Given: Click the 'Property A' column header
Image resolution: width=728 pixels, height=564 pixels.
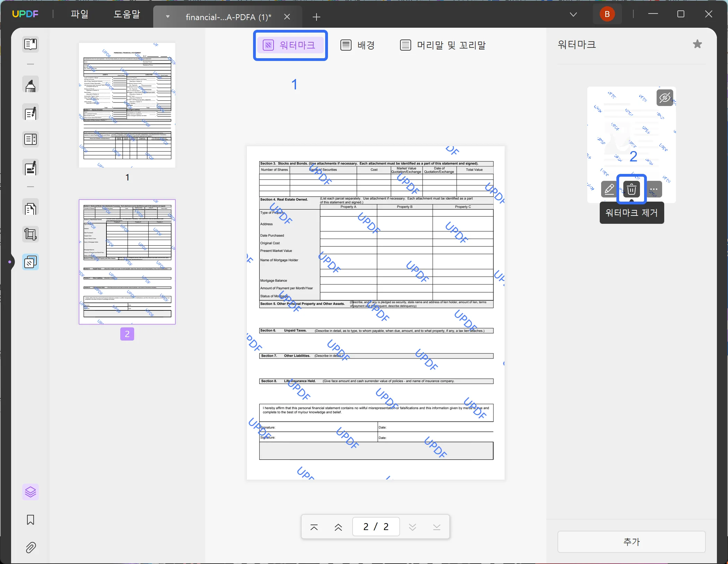Looking at the screenshot, I should tap(348, 207).
